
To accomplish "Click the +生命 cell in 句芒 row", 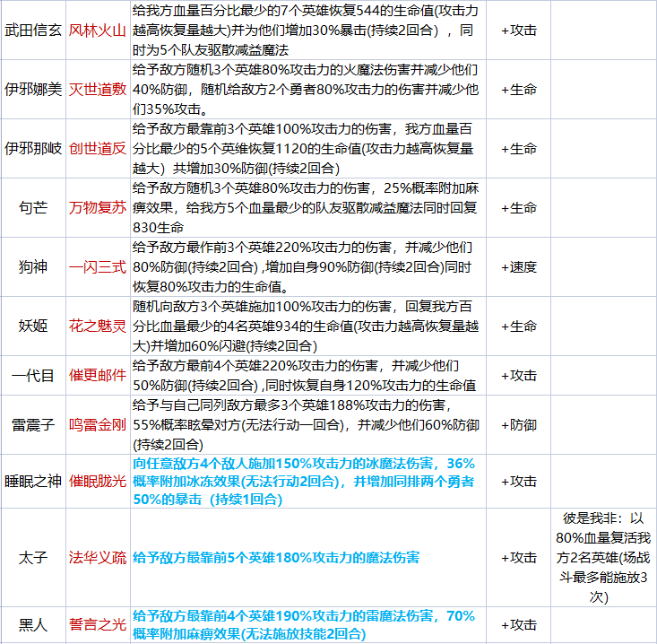I will (519, 207).
